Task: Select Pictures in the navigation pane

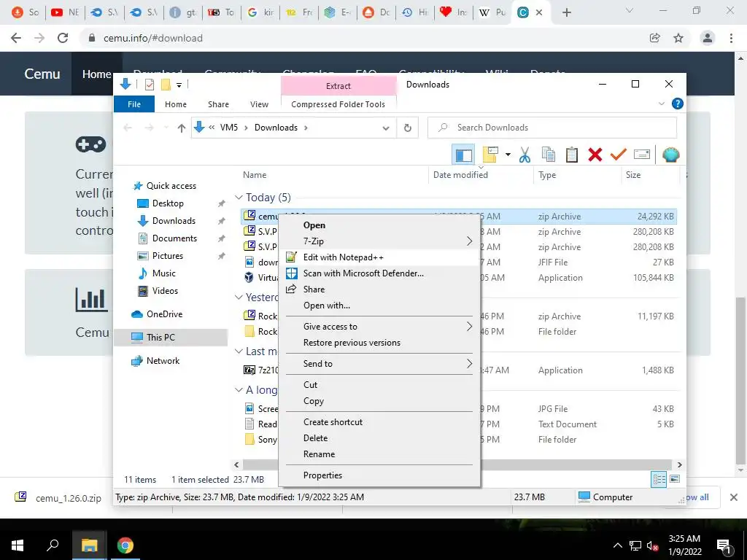Action: pos(167,256)
